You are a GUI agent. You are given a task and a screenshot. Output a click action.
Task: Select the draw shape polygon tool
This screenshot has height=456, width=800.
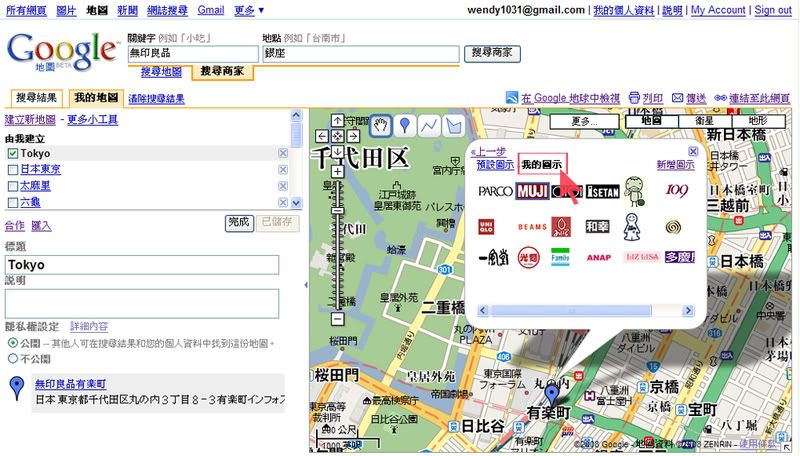coord(453,125)
